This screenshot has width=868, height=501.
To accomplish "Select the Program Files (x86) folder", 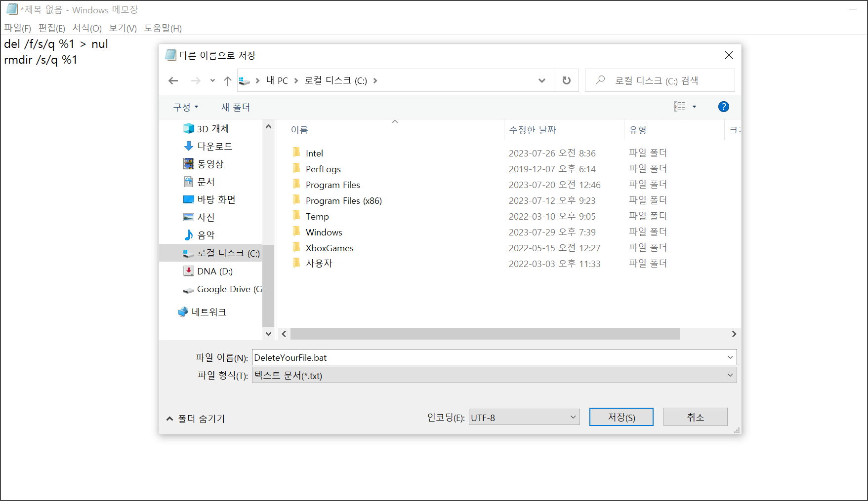I will (343, 200).
